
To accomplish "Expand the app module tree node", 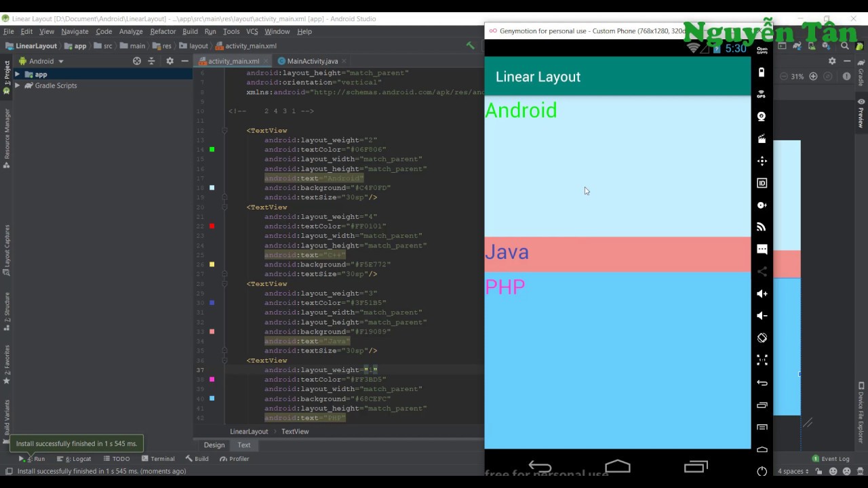I will (17, 75).
